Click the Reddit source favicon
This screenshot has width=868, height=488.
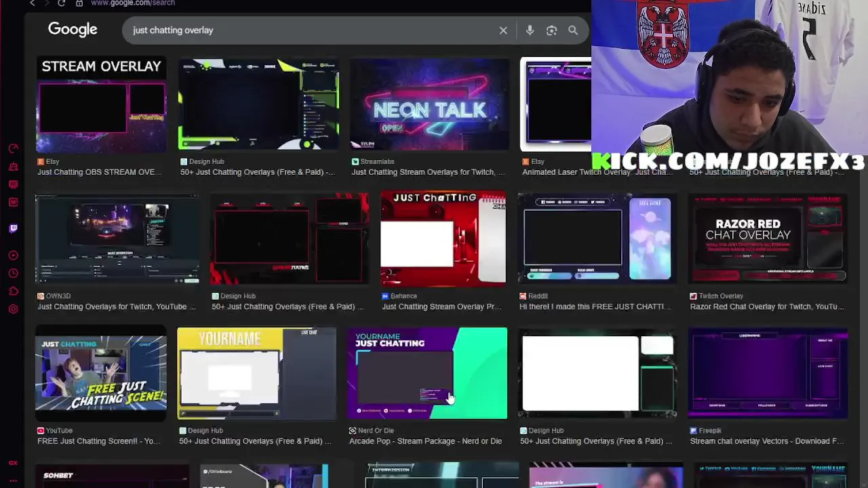tap(523, 296)
